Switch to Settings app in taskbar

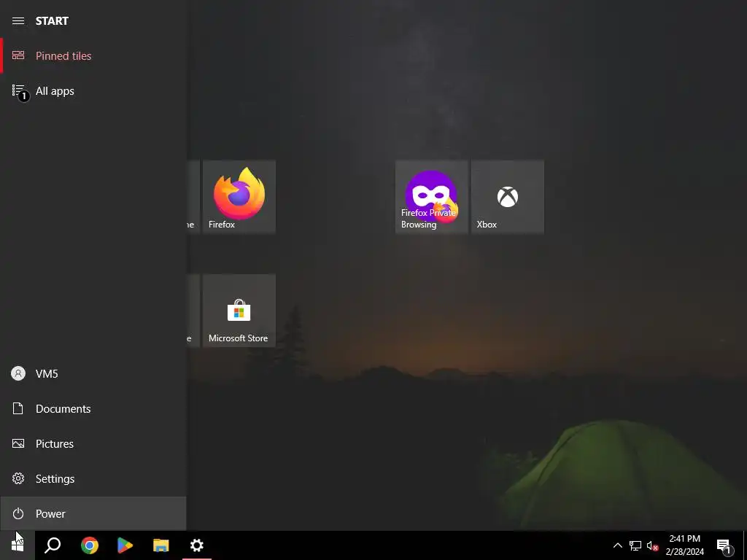pyautogui.click(x=197, y=545)
